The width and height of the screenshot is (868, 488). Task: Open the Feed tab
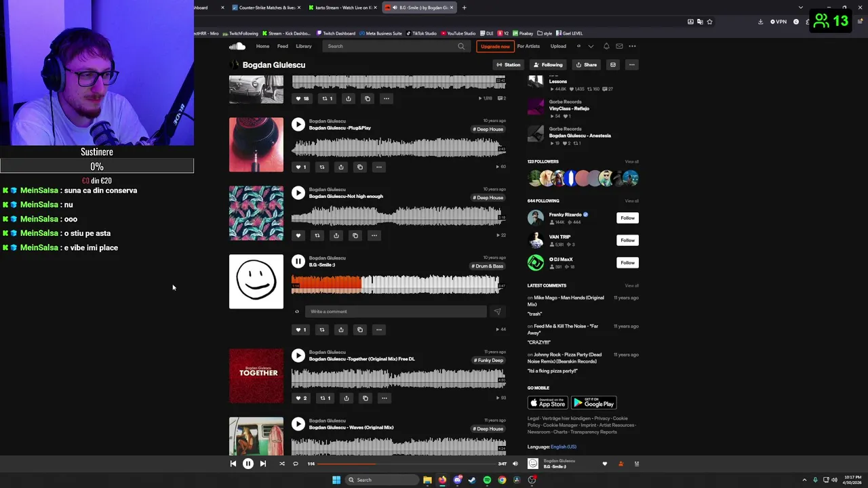(x=283, y=46)
